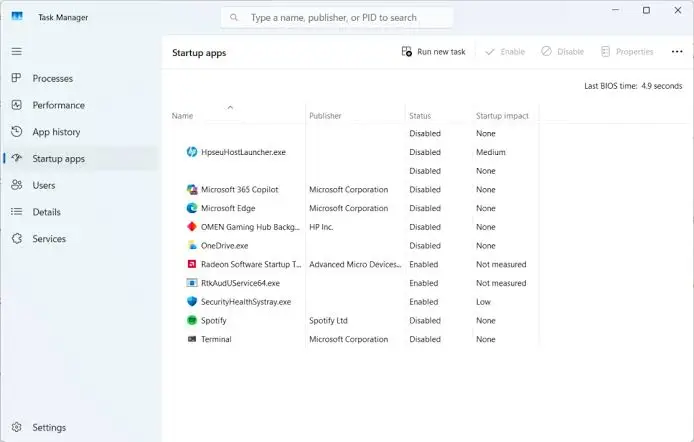Viewport: 694px width, 442px height.
Task: Click the Spotify green icon
Action: (192, 320)
